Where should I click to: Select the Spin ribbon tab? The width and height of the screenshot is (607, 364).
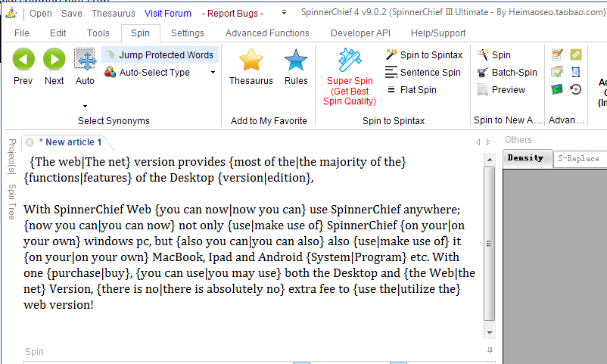click(140, 33)
